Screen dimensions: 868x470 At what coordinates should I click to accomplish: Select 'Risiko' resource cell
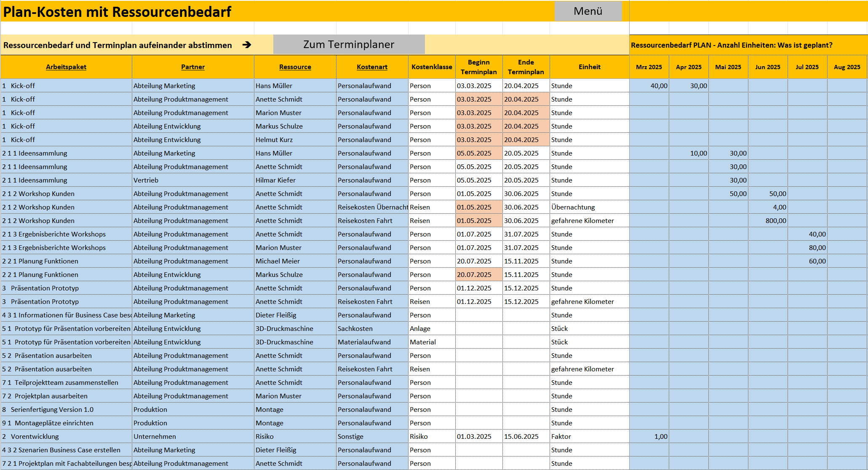(295, 436)
